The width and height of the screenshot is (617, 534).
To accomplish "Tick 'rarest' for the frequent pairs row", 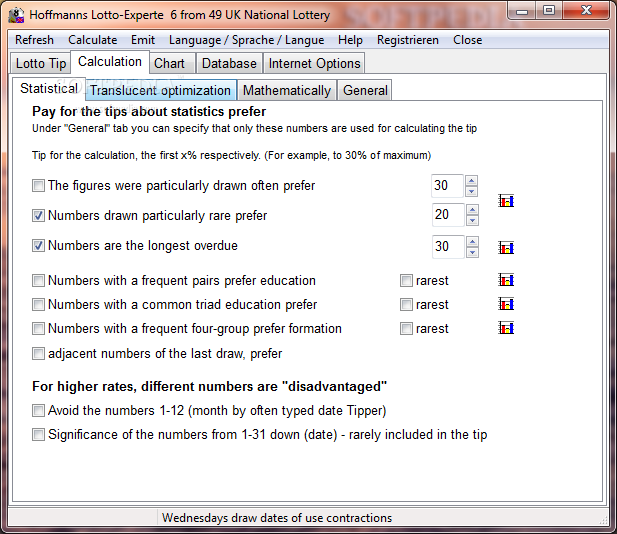I will [406, 281].
